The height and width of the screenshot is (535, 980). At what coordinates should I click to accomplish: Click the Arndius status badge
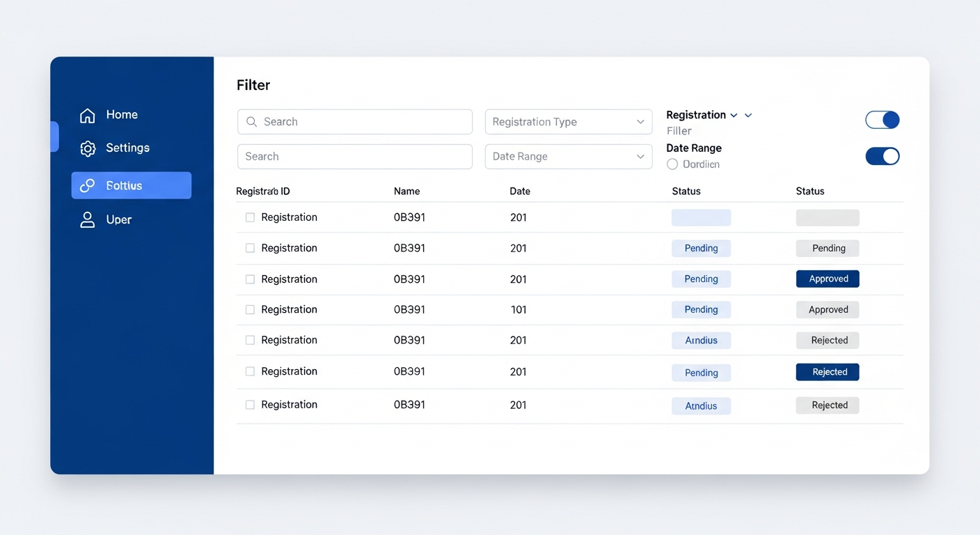(x=701, y=341)
